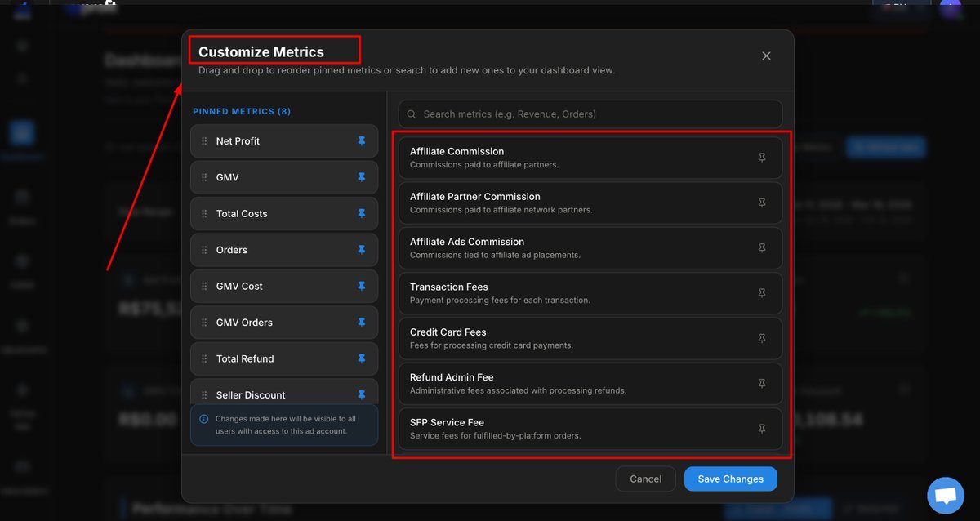Grab the Total Refund drag handle
980x521 pixels.
click(204, 358)
